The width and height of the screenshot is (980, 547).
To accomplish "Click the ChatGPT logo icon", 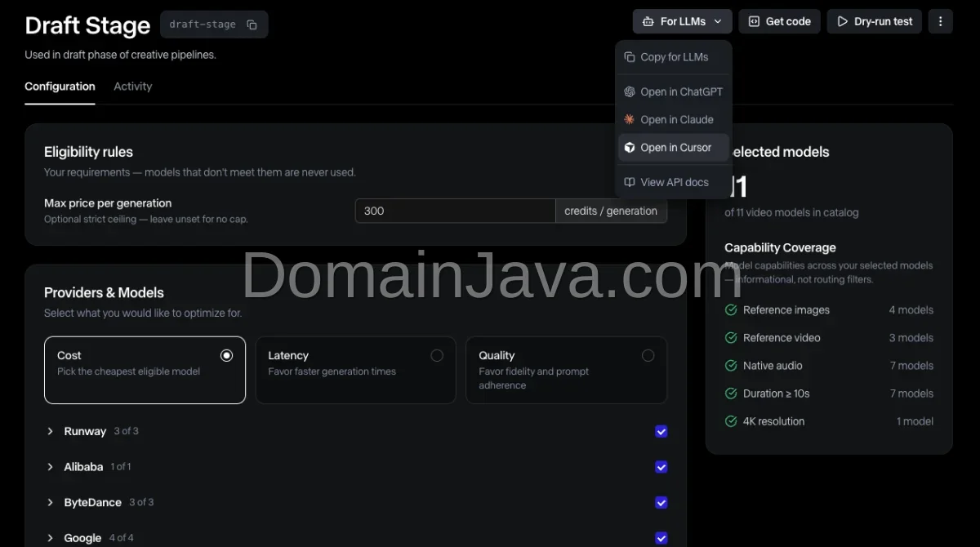I will pos(630,92).
